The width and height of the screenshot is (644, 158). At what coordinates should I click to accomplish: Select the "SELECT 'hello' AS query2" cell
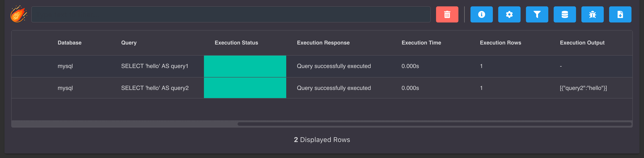click(x=155, y=88)
